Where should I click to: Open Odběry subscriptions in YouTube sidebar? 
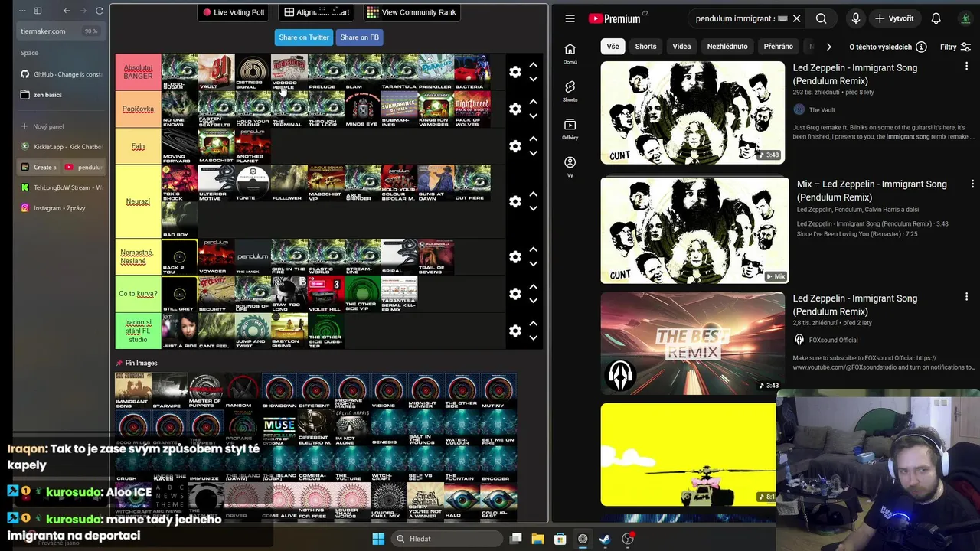click(x=570, y=129)
